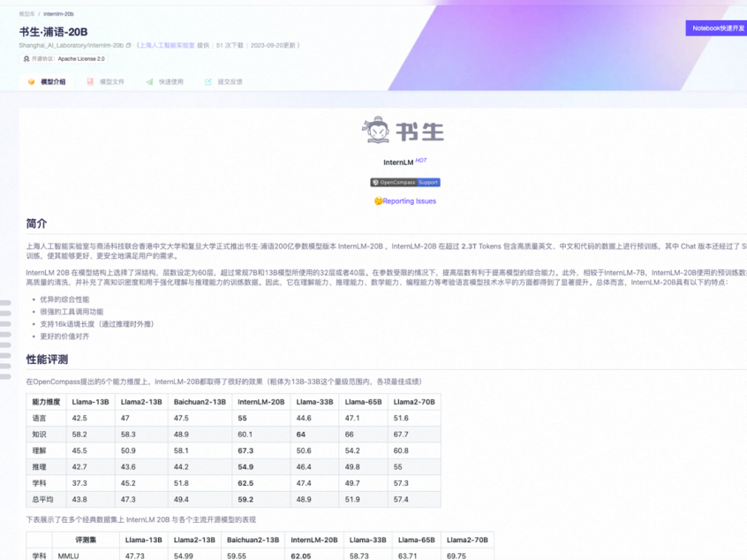Click the license icon beside Apache License 2.0
The height and width of the screenshot is (560, 747).
26,59
